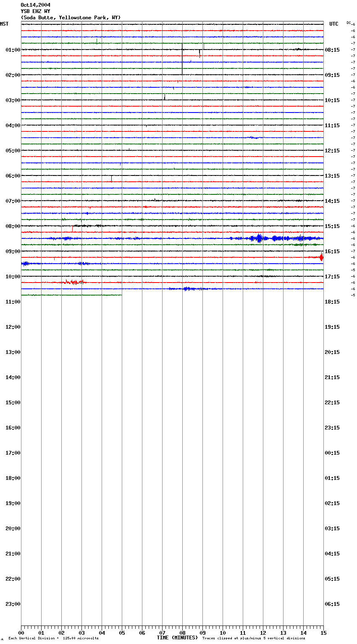Select the 05:00 MST time label
This screenshot has height=644, width=357.
[13, 151]
